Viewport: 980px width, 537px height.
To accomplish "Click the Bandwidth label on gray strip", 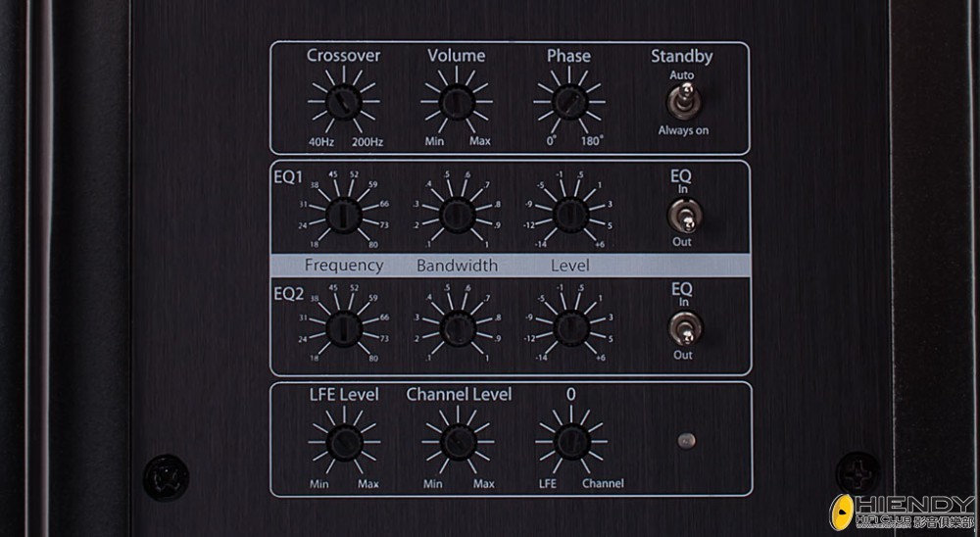I will tap(457, 266).
